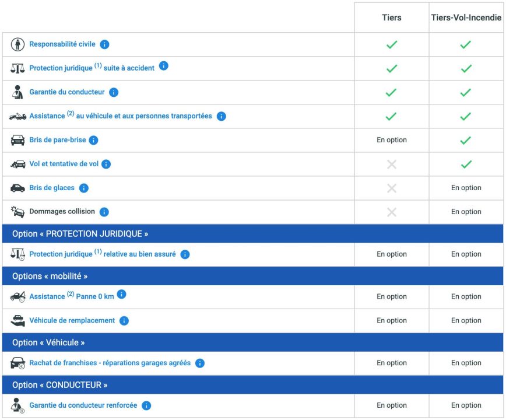Open the Bris de glaces link
The height and width of the screenshot is (420, 506).
pos(52,188)
